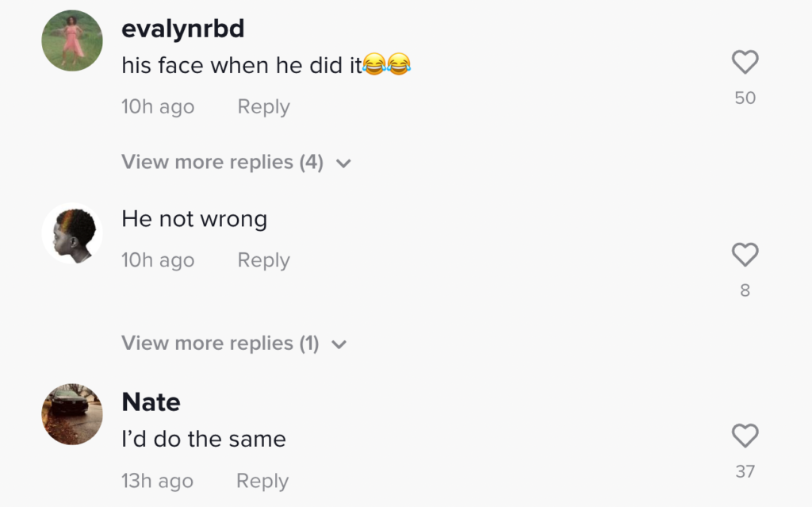Viewport: 812px width, 507px height.
Task: Reply to evalynrbd's comment
Action: 263,106
